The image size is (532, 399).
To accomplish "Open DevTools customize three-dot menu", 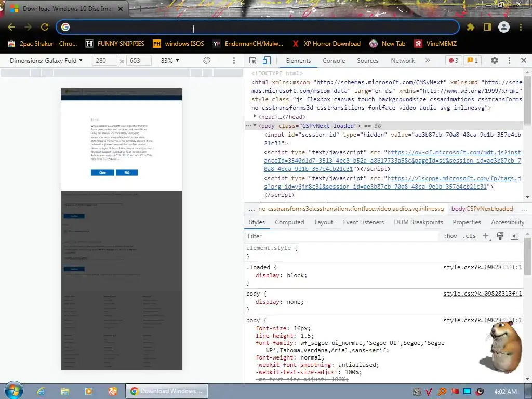I will pos(509,60).
